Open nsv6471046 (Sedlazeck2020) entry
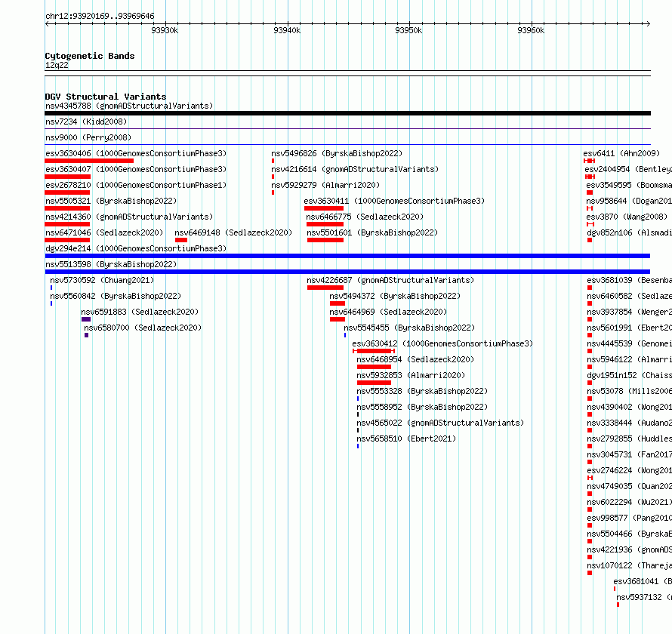This screenshot has width=672, height=634. coord(104,232)
